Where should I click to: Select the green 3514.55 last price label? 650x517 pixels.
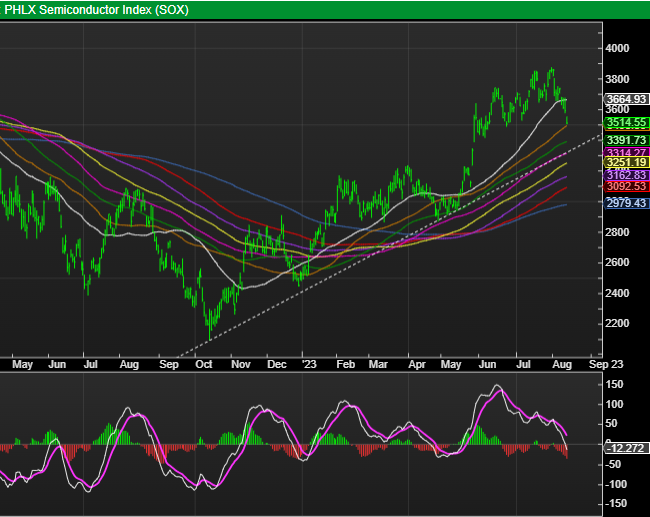(x=626, y=122)
